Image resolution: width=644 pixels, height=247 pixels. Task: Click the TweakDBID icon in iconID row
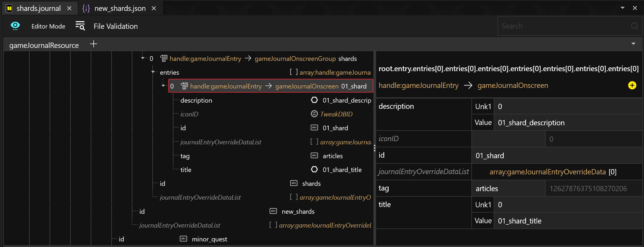(314, 114)
